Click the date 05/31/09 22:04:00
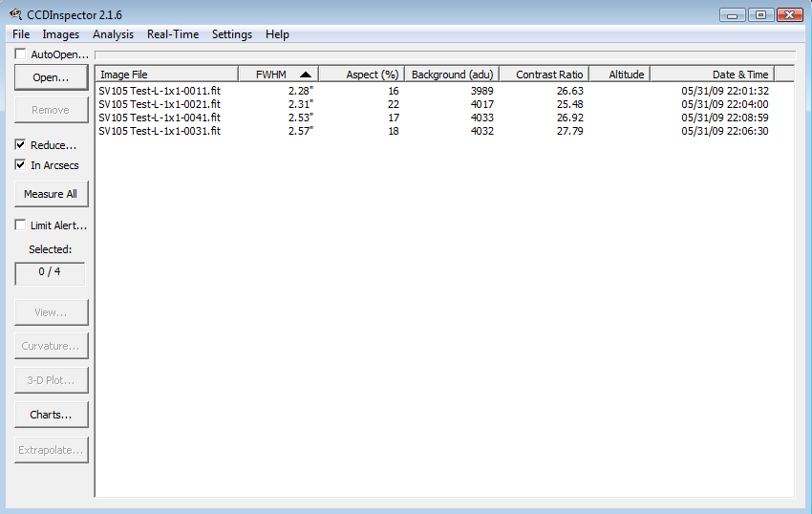The image size is (812, 514). (725, 104)
